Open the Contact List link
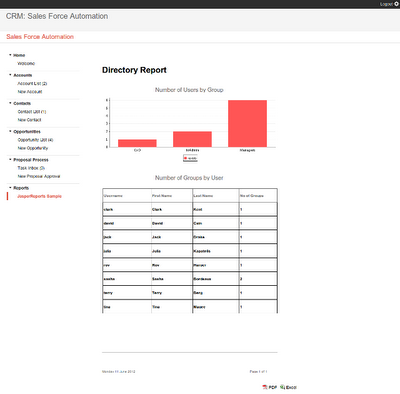 pos(32,112)
